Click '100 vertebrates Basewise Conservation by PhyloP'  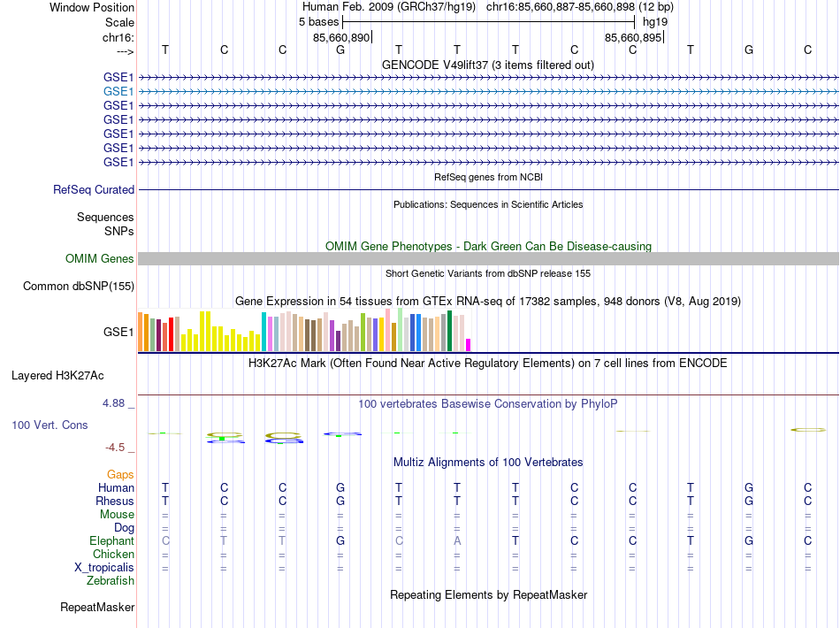tap(488, 404)
